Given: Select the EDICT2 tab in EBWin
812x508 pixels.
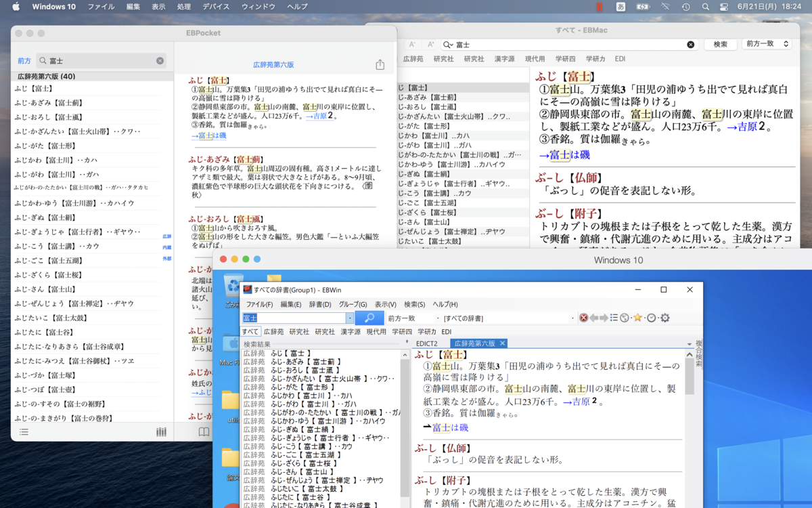Looking at the screenshot, I should pyautogui.click(x=427, y=343).
